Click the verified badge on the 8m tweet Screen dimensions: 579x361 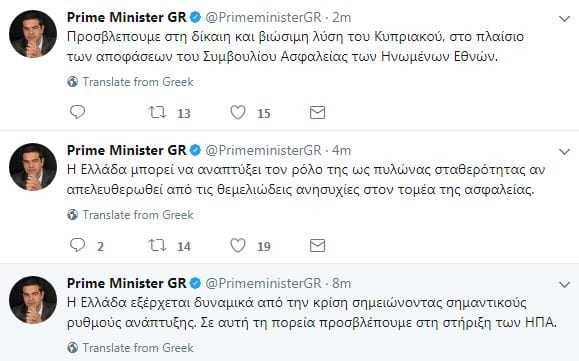(195, 283)
